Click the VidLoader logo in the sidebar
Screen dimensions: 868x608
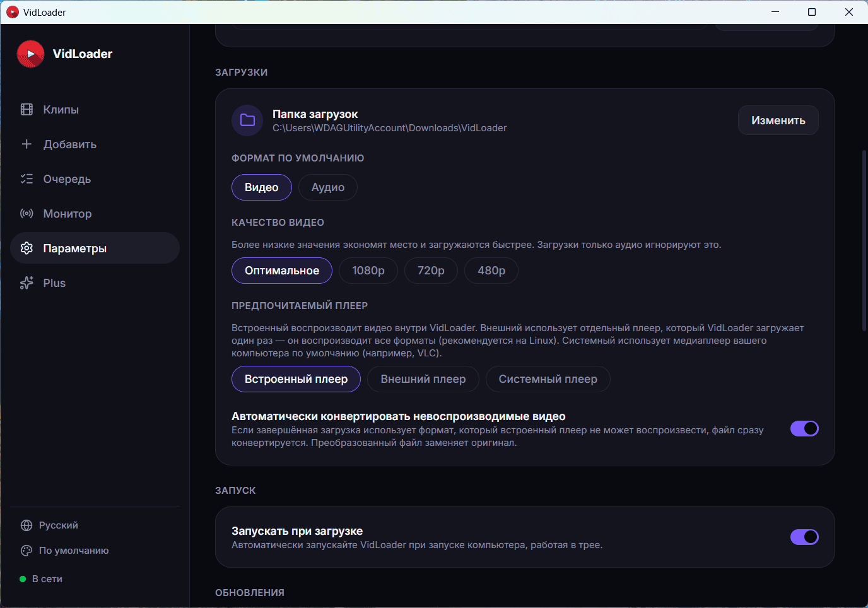30,54
